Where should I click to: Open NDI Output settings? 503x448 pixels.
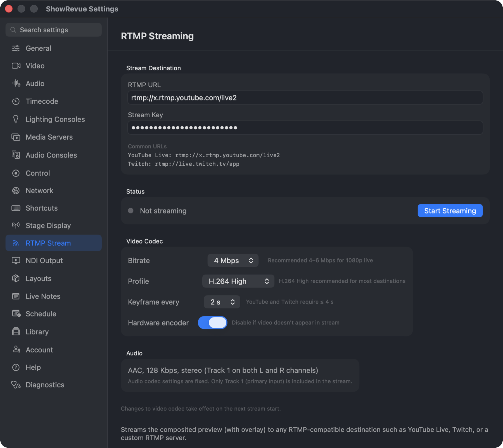coord(53,261)
